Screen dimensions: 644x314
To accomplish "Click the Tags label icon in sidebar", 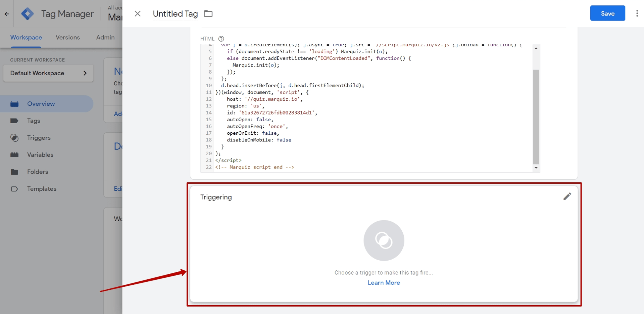I will [x=14, y=121].
